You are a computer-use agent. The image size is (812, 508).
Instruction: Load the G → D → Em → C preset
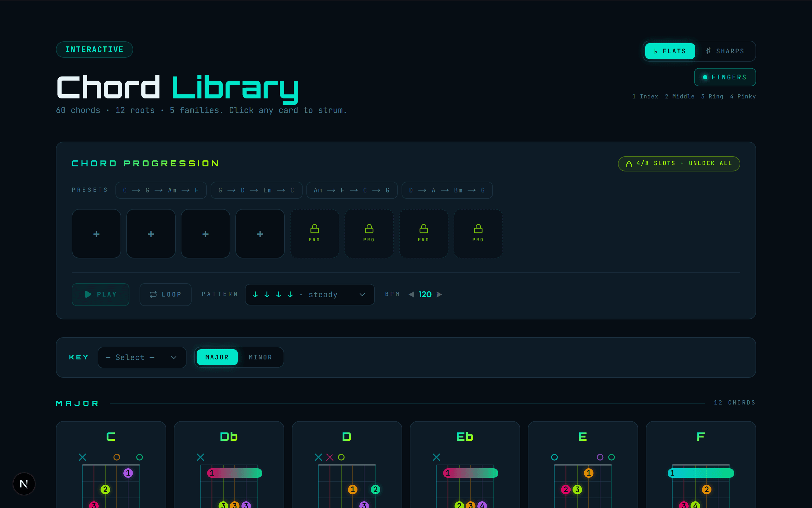coord(256,190)
